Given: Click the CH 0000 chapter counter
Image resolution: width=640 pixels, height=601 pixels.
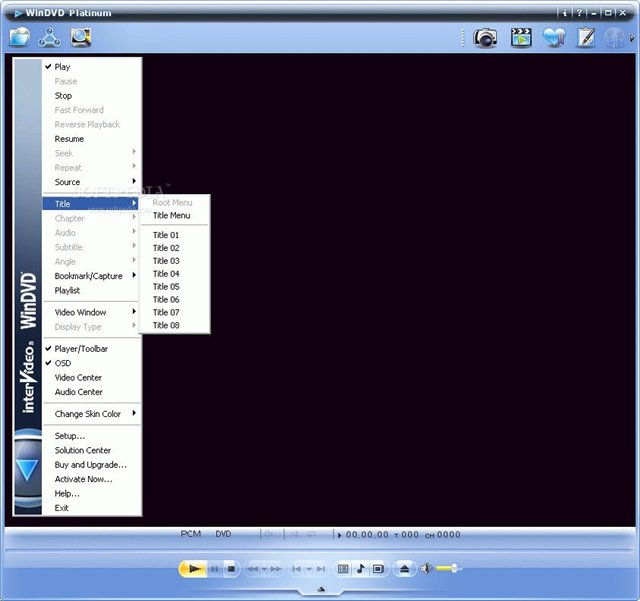Looking at the screenshot, I should point(443,534).
